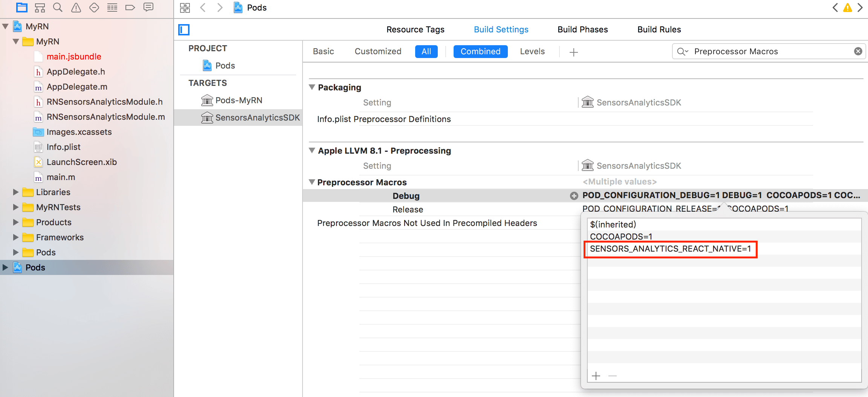Hide the project and targets list panel
Viewport: 868px width, 397px height.
point(184,29)
